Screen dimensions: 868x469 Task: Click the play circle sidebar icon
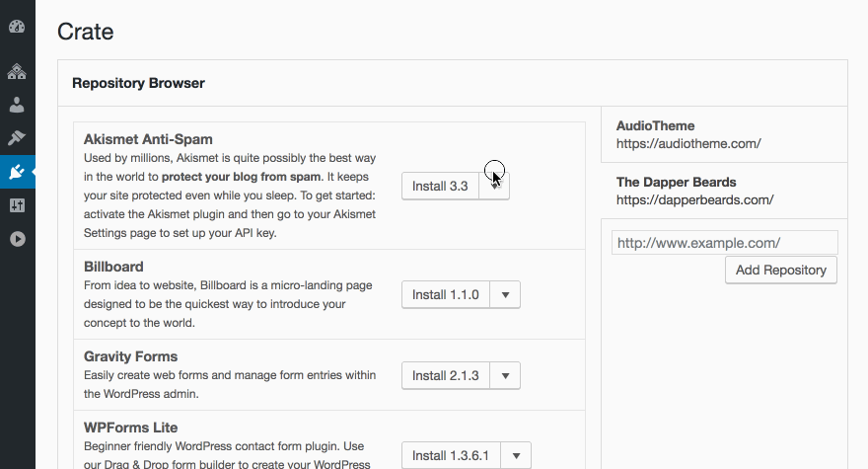tap(17, 239)
